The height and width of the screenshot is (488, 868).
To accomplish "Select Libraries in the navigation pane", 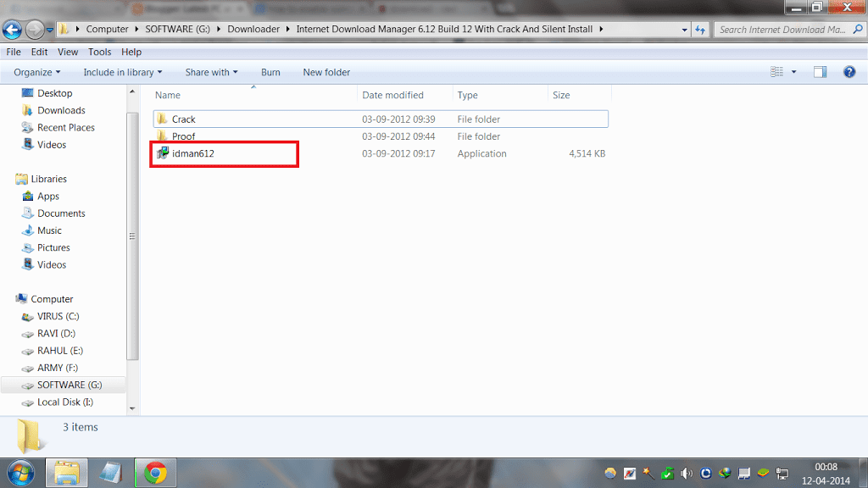I will click(x=48, y=179).
